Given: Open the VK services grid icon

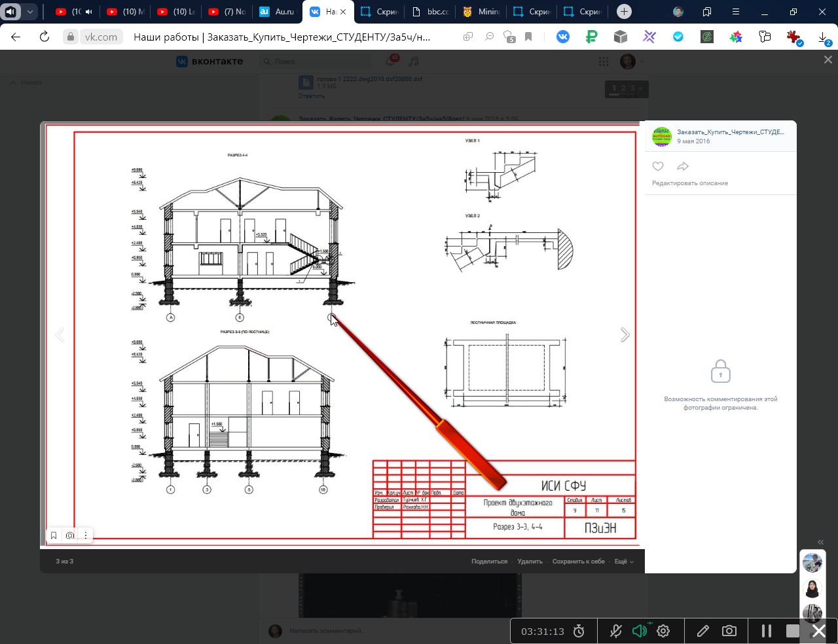Looking at the screenshot, I should (x=604, y=62).
